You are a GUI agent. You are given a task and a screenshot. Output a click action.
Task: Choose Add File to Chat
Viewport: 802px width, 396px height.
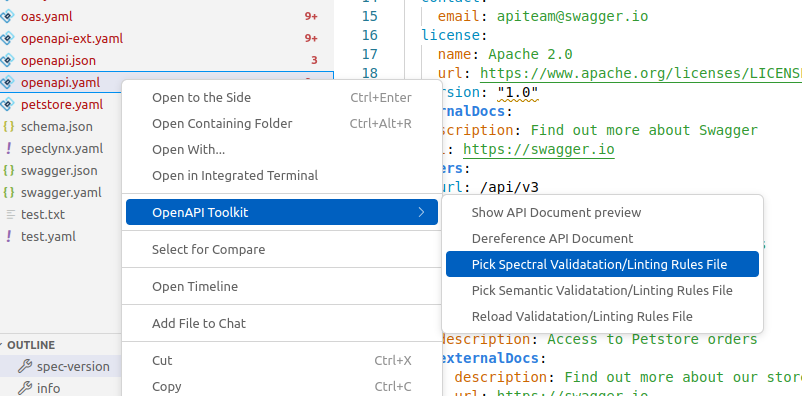coord(282,324)
